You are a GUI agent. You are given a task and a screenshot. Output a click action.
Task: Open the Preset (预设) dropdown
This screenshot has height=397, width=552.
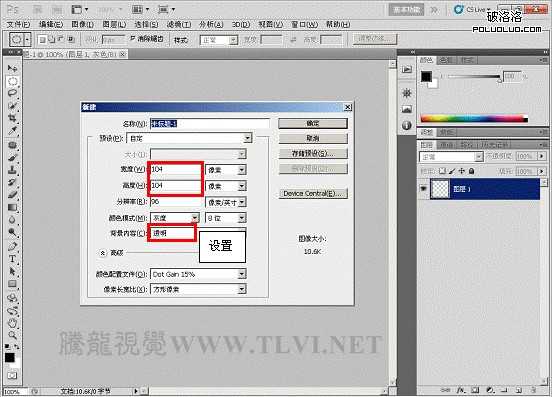coord(247,138)
